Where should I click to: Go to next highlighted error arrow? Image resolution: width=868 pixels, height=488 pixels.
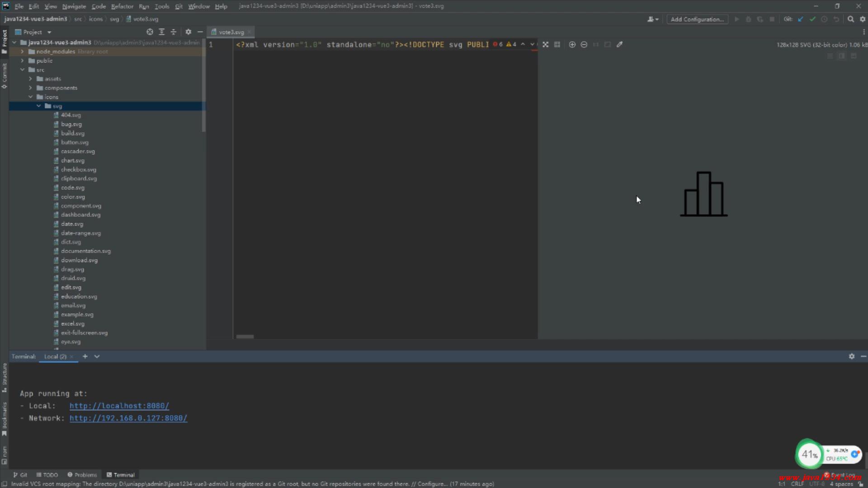pyautogui.click(x=532, y=44)
